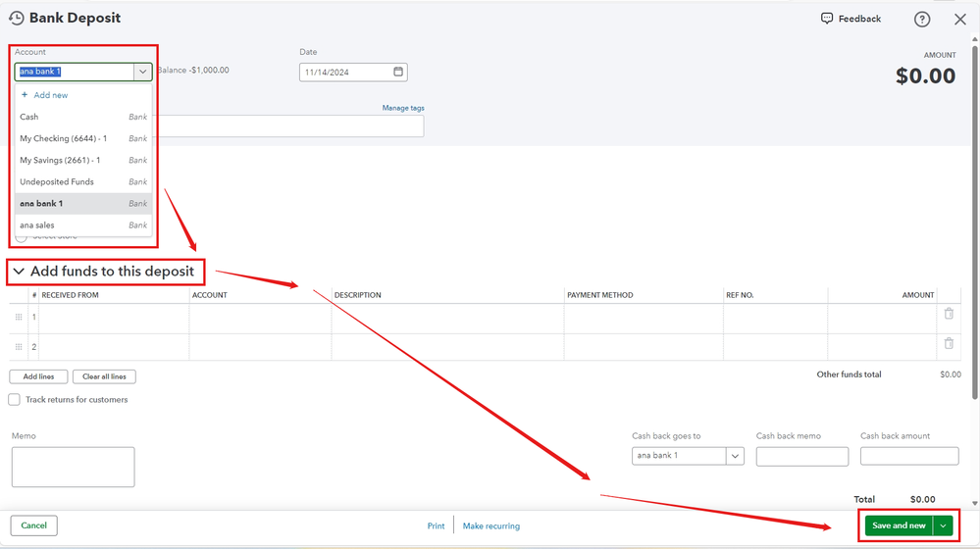980x549 pixels.
Task: Open Manage tags link
Action: 403,108
